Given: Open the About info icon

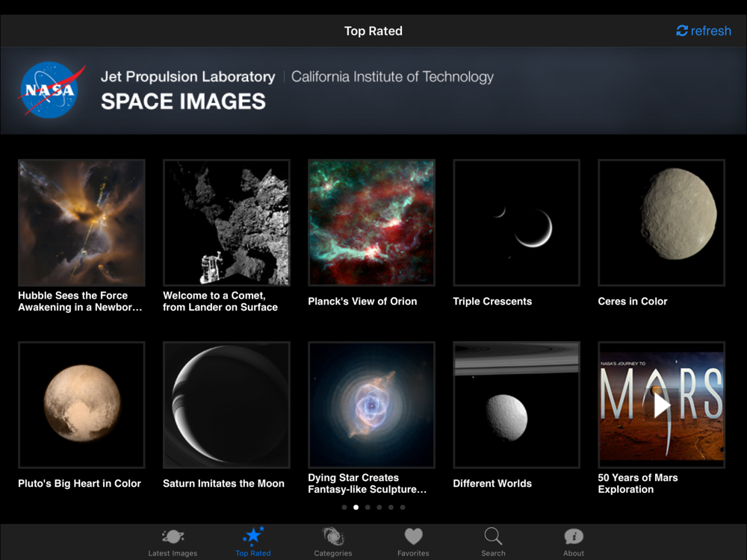Looking at the screenshot, I should 574,537.
